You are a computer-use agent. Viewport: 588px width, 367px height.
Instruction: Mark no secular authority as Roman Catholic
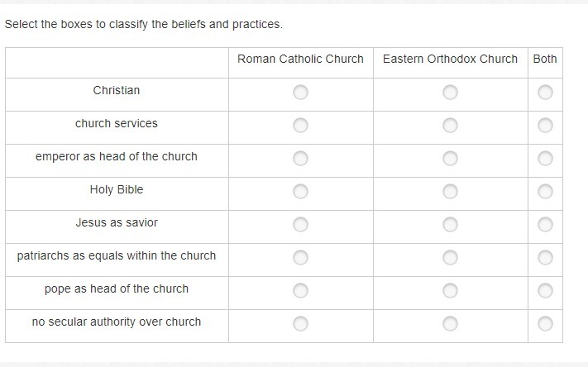click(x=300, y=323)
